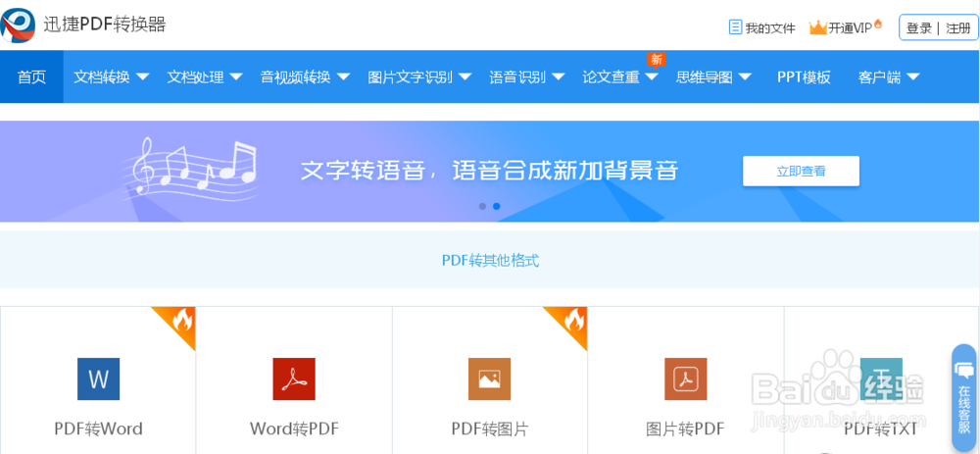Expand the 音视频转换 dropdown arrow
Viewport: 980px width, 454px height.
point(343,76)
